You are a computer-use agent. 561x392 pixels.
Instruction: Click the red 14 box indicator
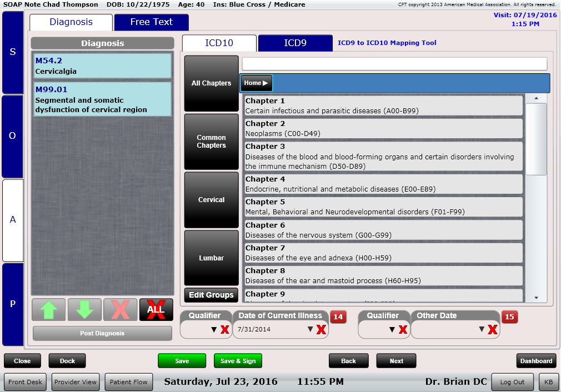pos(338,317)
